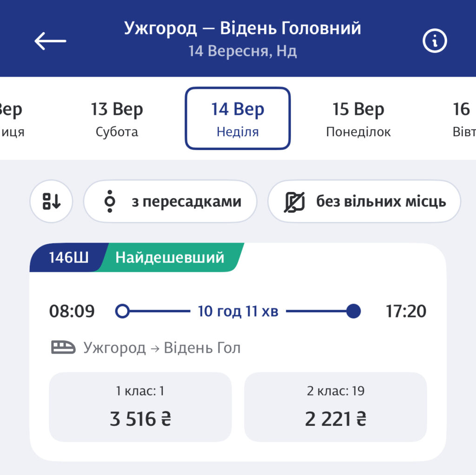This screenshot has width=476, height=475.
Task: Tap the crossed-out seat icon
Action: click(x=294, y=202)
